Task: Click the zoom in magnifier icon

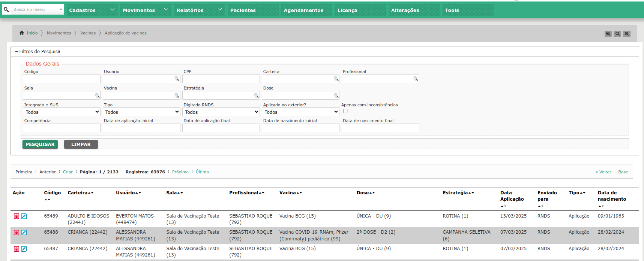Action: (627, 34)
